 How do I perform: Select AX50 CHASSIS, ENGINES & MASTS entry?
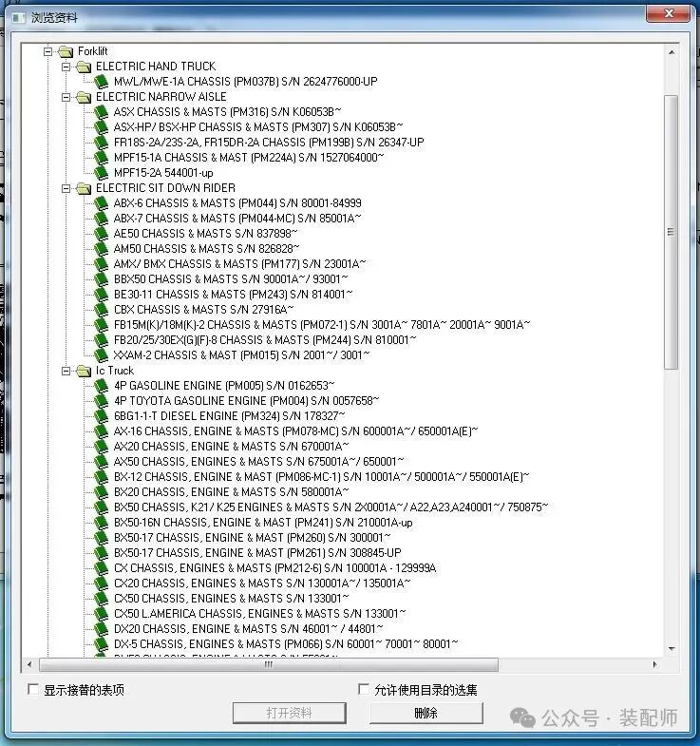coord(258,462)
